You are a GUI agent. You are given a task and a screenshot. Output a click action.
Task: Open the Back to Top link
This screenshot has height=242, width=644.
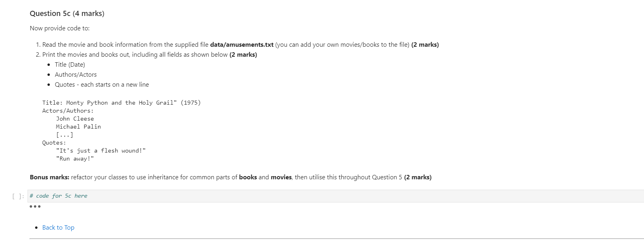[x=58, y=227]
